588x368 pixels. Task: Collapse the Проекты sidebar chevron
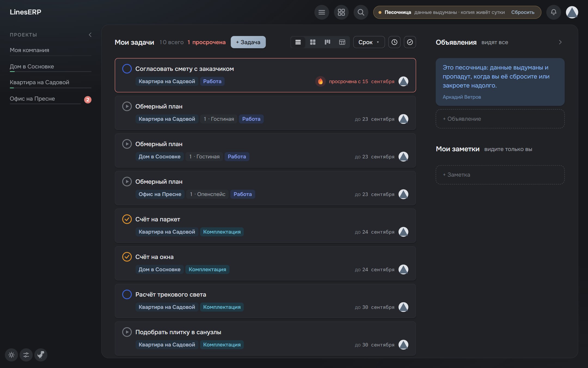tap(90, 35)
